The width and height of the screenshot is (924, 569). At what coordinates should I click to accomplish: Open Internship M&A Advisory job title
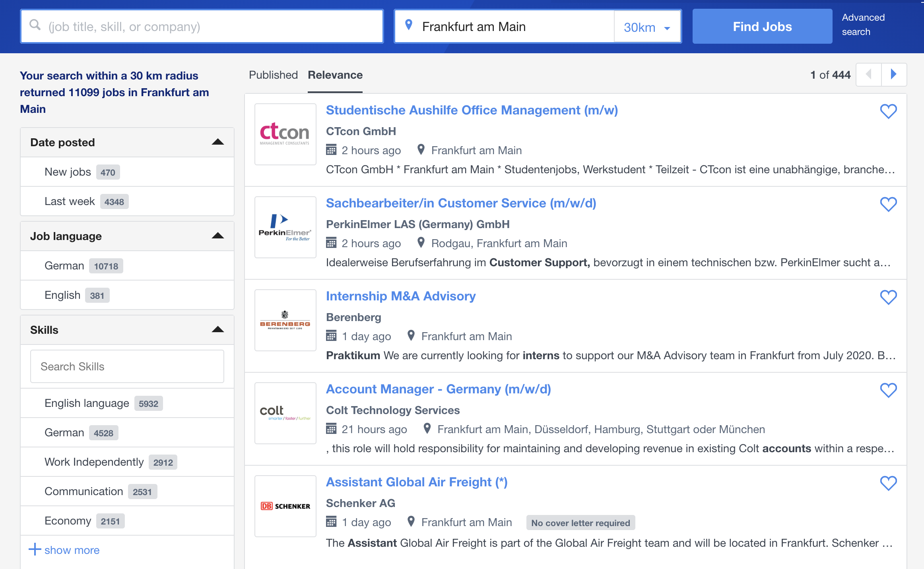tap(401, 296)
